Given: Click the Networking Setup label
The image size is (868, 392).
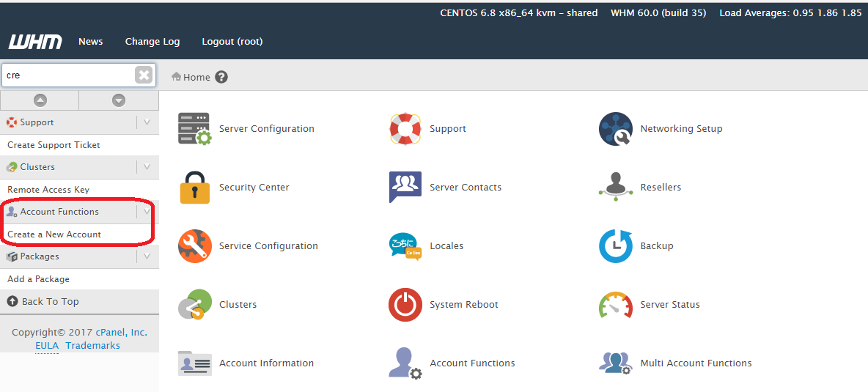Looking at the screenshot, I should (x=682, y=129).
